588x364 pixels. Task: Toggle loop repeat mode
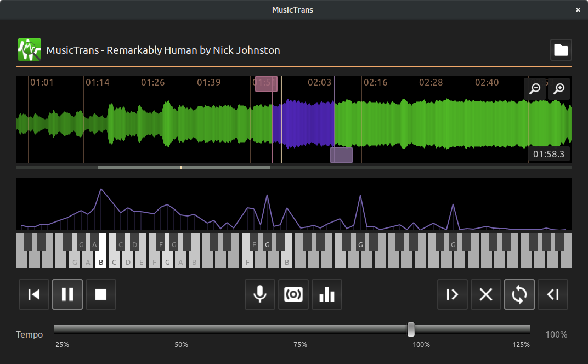pyautogui.click(x=519, y=294)
